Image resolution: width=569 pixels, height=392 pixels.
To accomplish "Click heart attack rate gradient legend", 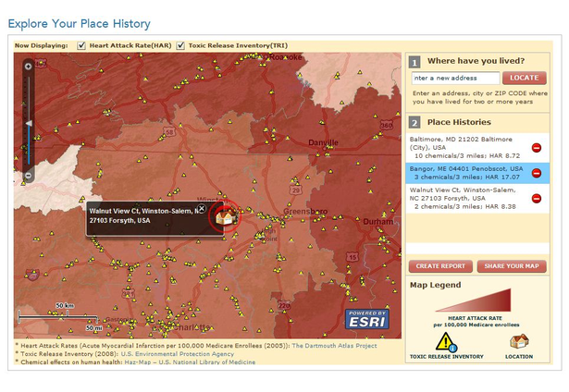I will coord(474,300).
